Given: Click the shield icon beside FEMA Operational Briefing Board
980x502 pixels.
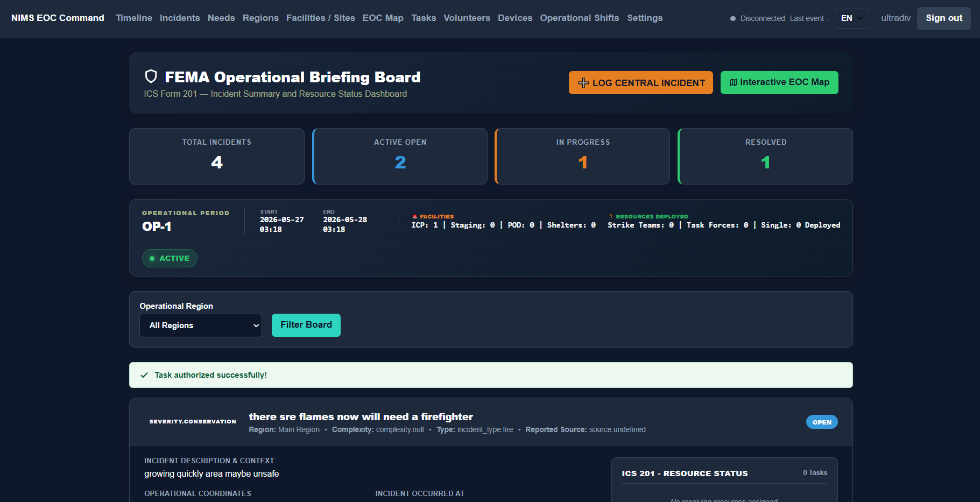Looking at the screenshot, I should [151, 76].
